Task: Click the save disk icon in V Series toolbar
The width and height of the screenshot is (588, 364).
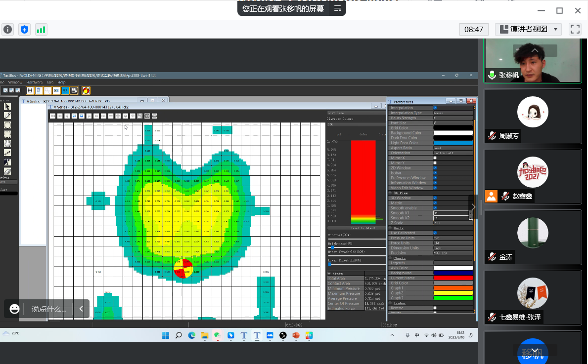Action: point(140,116)
